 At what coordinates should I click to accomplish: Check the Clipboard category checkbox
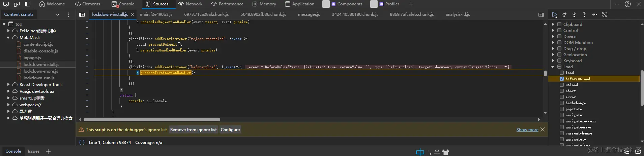[x=559, y=24]
